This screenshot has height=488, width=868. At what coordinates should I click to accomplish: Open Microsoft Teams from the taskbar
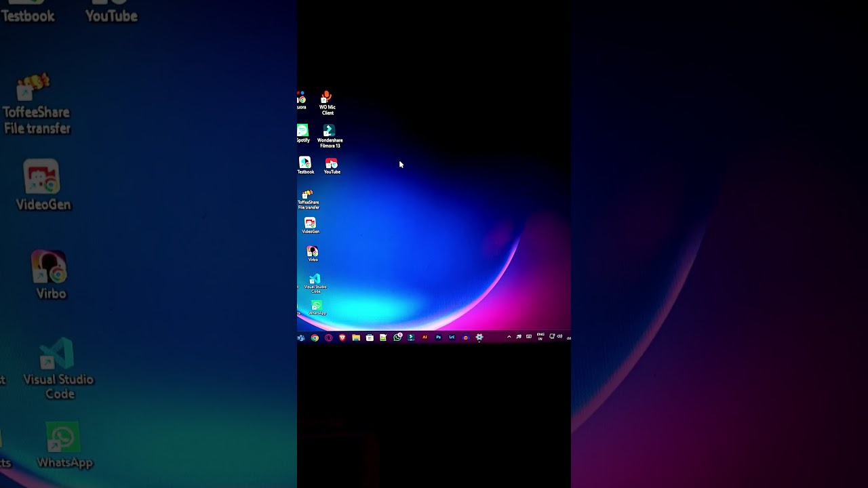click(301, 338)
